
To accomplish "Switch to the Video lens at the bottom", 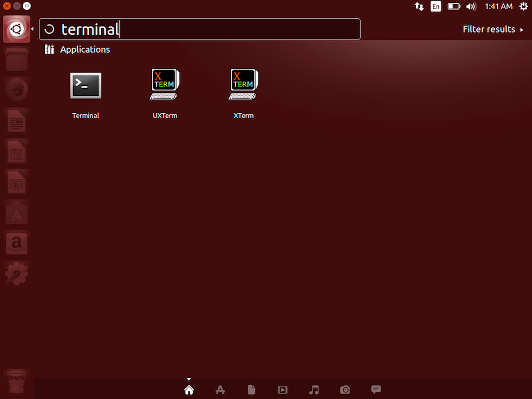I will tap(283, 390).
